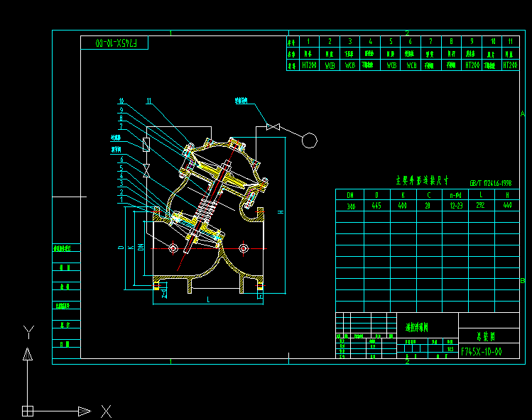Screen dimensions: 532x420
Task: Click the n-Φd column header in the dimension table
Action: 455,195
